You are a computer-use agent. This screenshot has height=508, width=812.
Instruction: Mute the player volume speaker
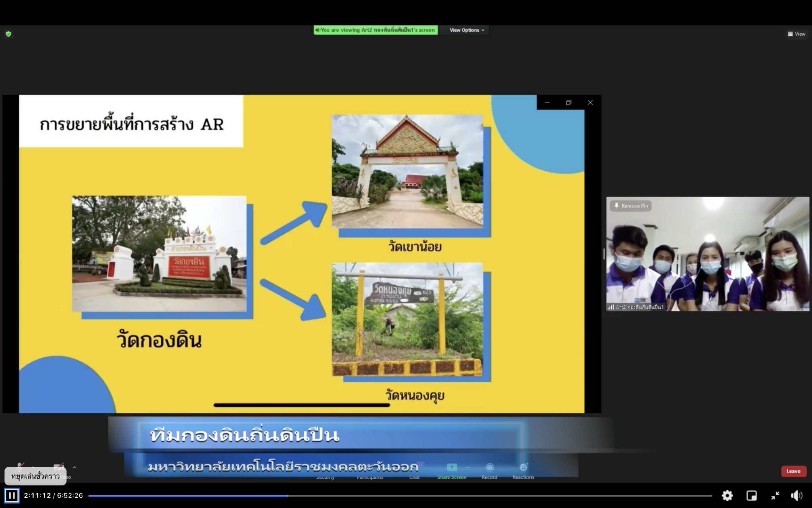click(x=796, y=495)
